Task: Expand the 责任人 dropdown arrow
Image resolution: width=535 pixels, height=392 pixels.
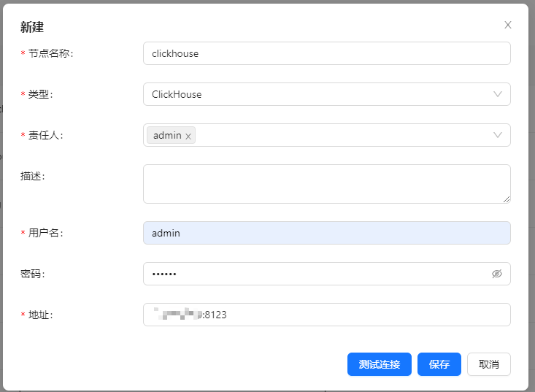Action: tap(498, 135)
